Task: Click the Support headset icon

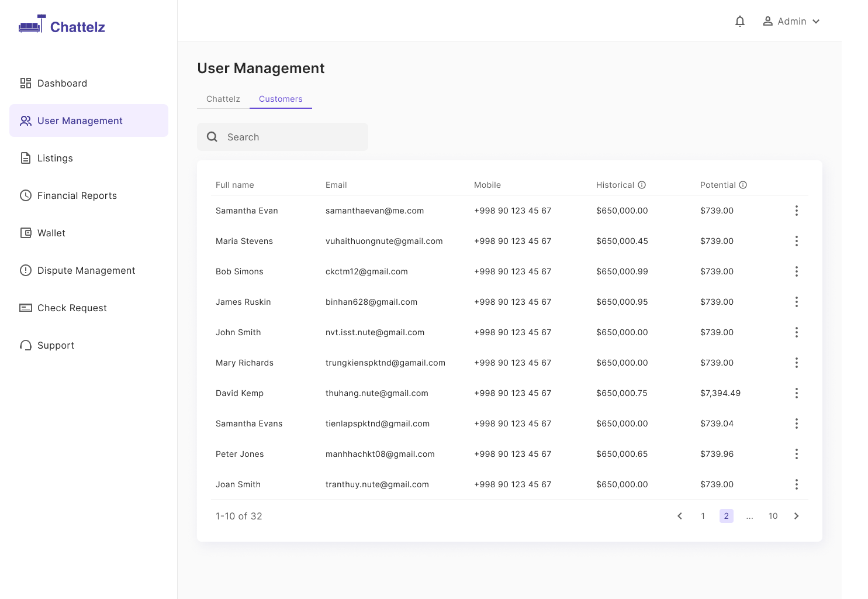Action: click(x=26, y=345)
